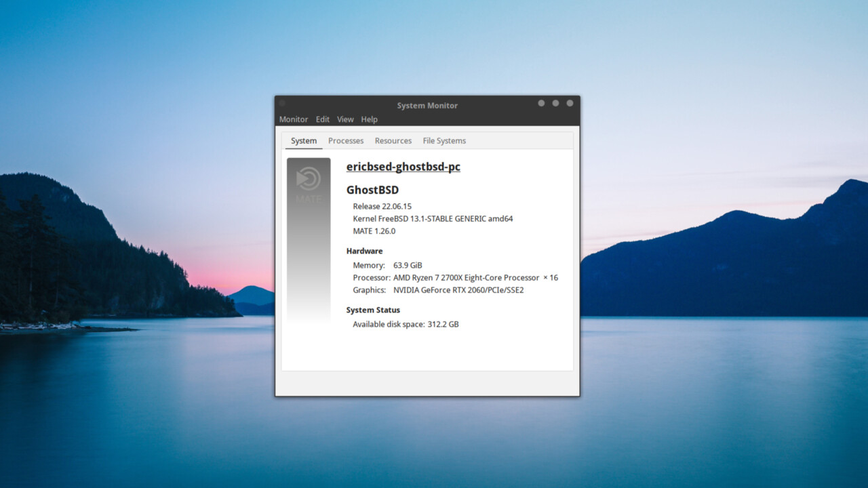This screenshot has width=868, height=488.
Task: Click the Hardware section heading
Action: tap(365, 251)
